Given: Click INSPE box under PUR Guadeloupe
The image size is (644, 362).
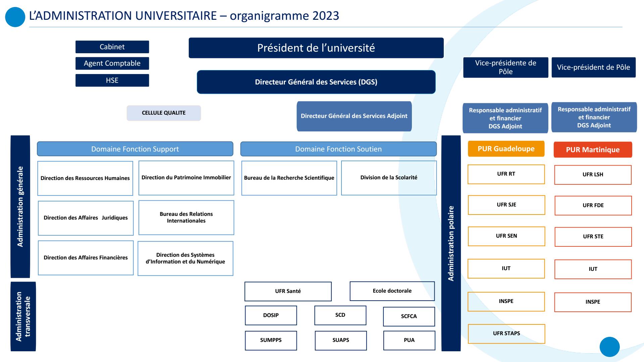Looking at the screenshot, I should [506, 301].
